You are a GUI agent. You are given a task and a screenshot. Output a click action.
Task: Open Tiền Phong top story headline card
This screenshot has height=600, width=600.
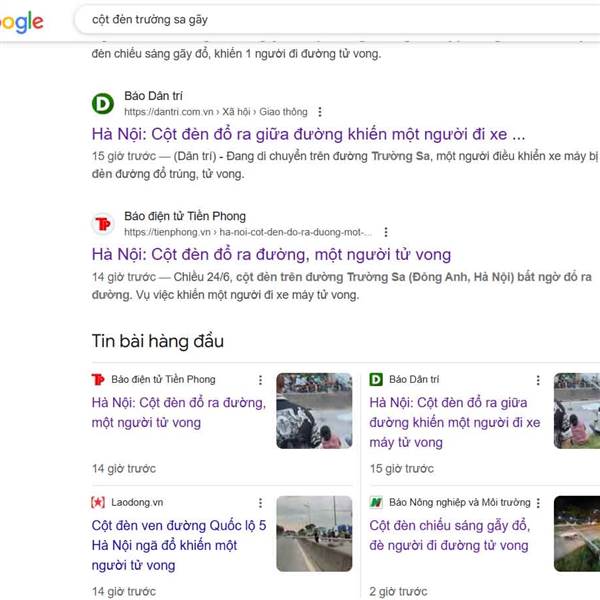tap(179, 412)
